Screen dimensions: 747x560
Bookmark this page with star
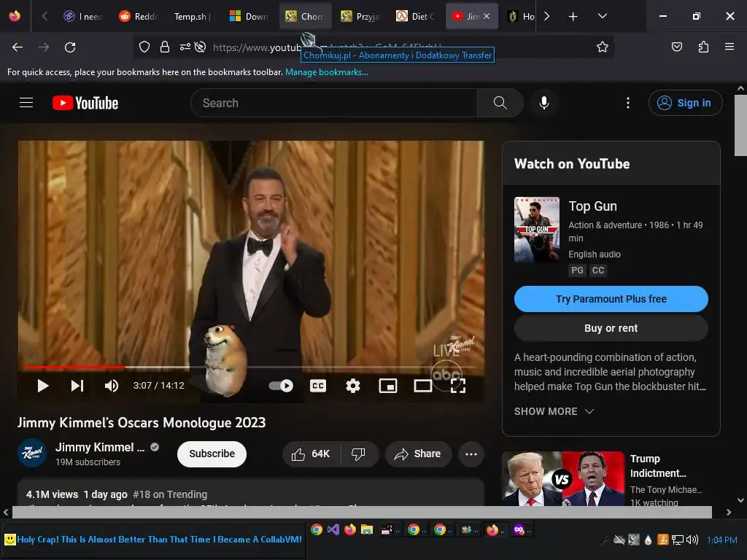coord(602,47)
